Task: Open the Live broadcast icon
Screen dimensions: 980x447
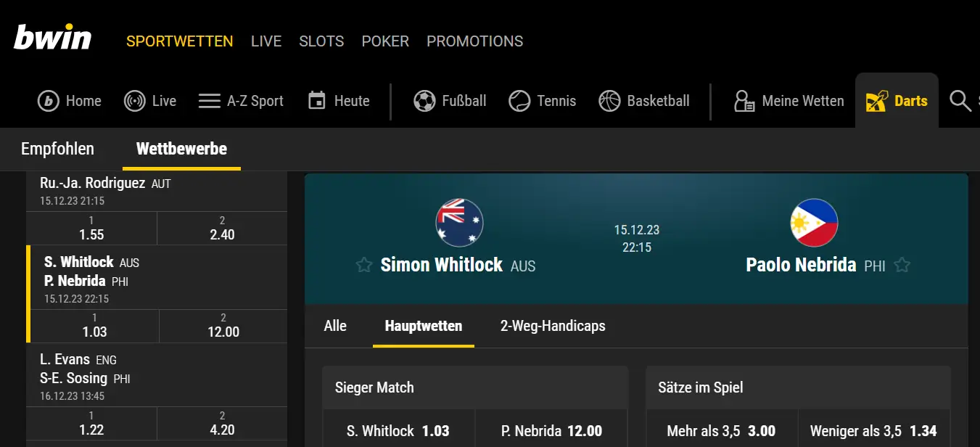Action: (x=134, y=101)
